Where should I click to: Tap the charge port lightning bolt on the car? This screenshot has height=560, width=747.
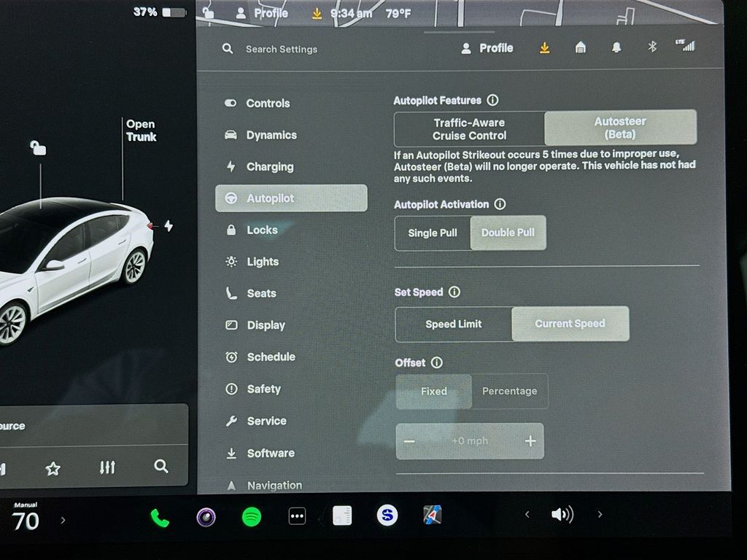[169, 225]
